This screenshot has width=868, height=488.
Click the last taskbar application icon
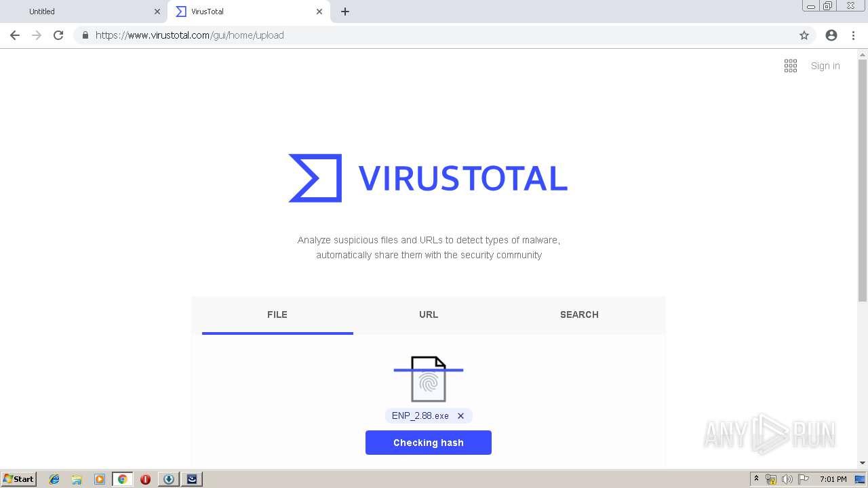[x=192, y=479]
